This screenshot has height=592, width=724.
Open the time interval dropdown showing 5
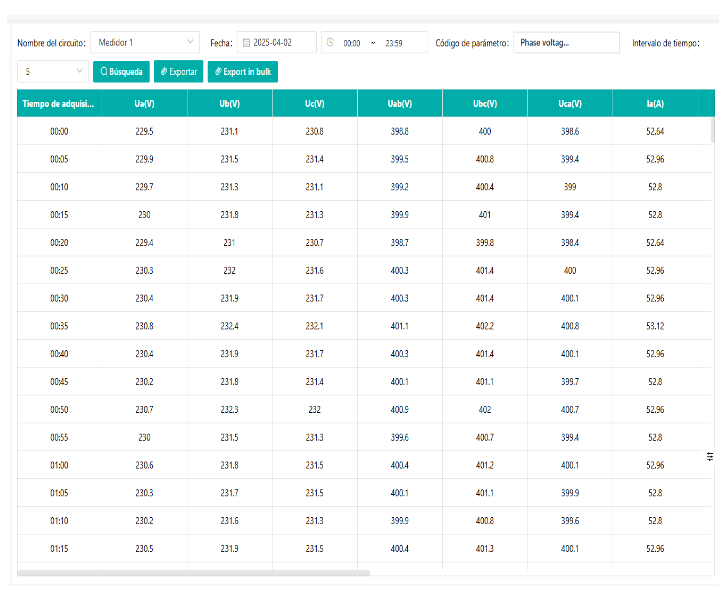[53, 72]
